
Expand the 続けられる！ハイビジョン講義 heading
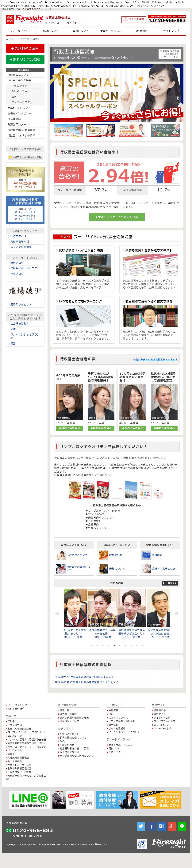[81, 250]
